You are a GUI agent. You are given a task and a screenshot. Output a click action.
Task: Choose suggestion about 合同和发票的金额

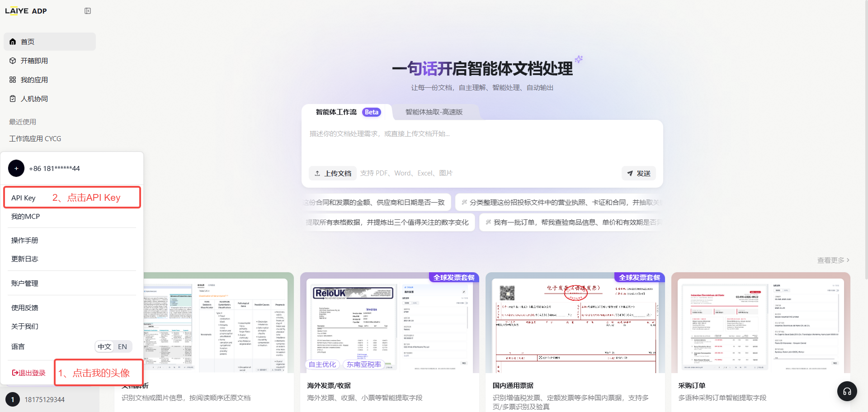pyautogui.click(x=376, y=202)
